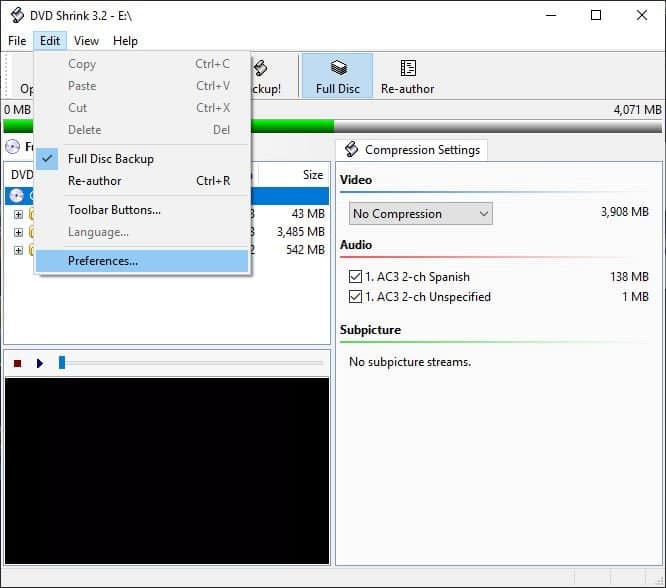
Task: Click the play preview button
Action: coord(40,363)
